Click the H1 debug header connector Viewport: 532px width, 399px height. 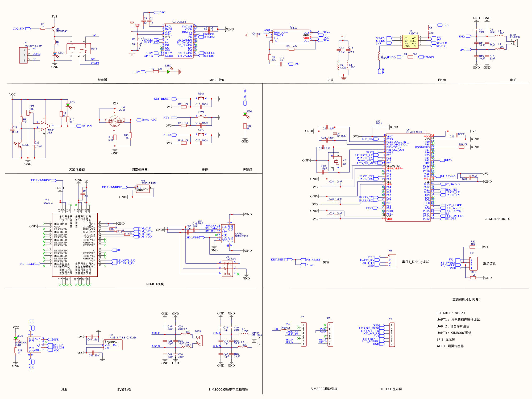coord(392,261)
